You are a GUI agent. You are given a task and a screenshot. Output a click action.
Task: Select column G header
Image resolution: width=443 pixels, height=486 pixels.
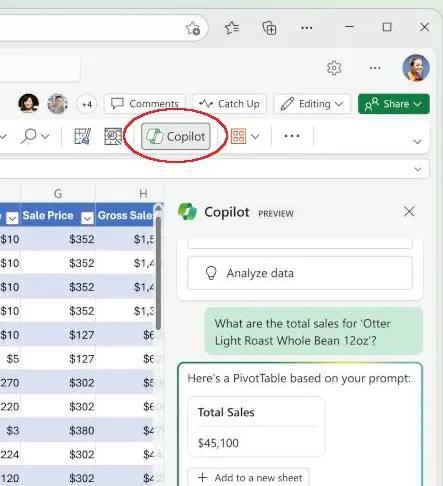coord(58,193)
